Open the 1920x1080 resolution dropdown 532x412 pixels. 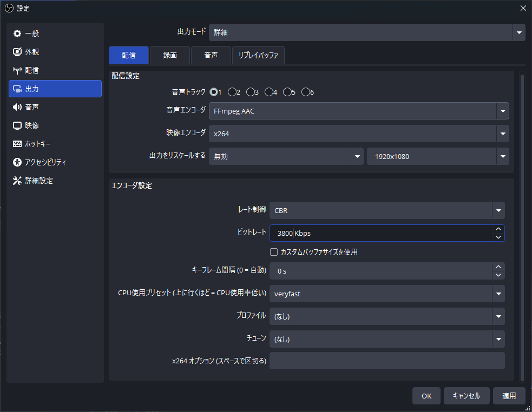tap(438, 156)
